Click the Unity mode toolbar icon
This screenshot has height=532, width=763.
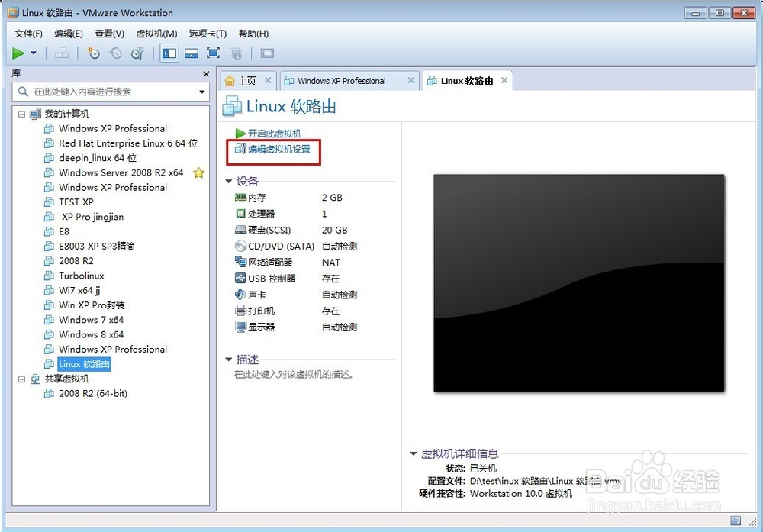pyautogui.click(x=236, y=53)
